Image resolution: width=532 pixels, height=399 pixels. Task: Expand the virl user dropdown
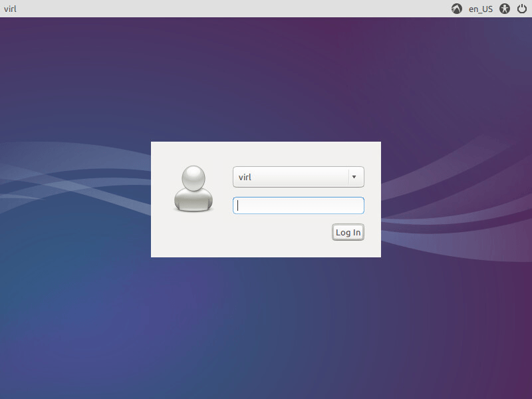(x=298, y=177)
